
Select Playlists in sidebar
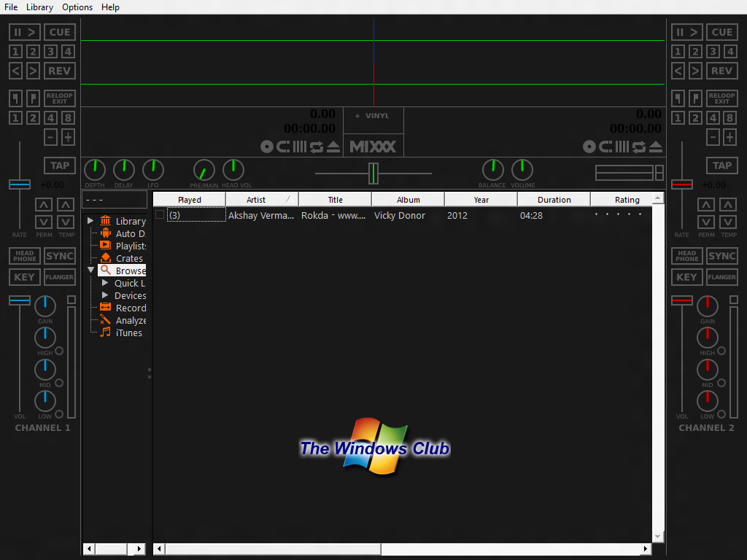click(x=123, y=246)
